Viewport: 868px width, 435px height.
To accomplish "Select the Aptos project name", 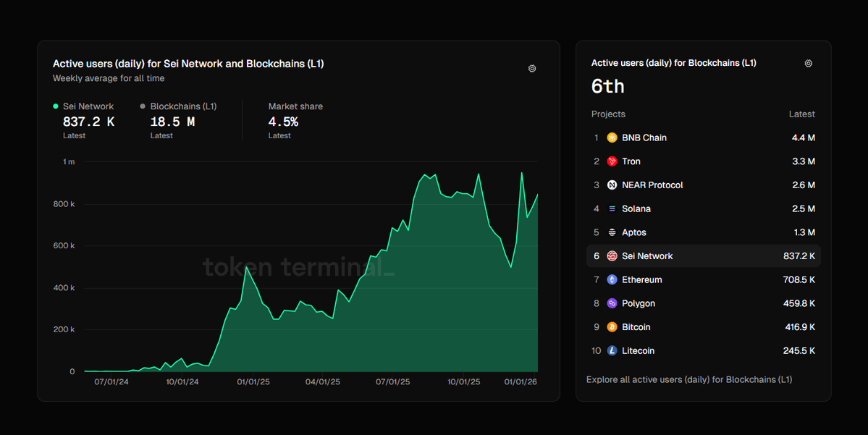I will 634,232.
